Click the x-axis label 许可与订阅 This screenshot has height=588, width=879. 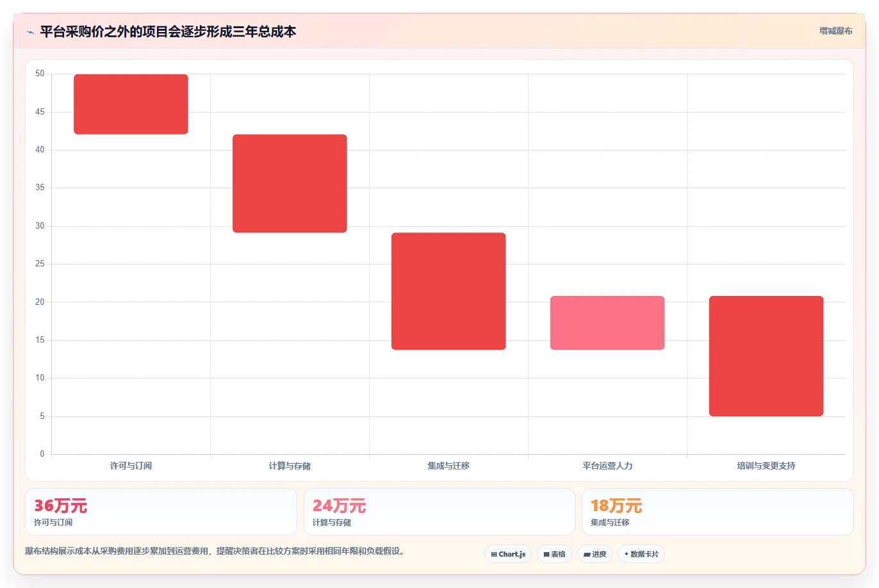[131, 466]
